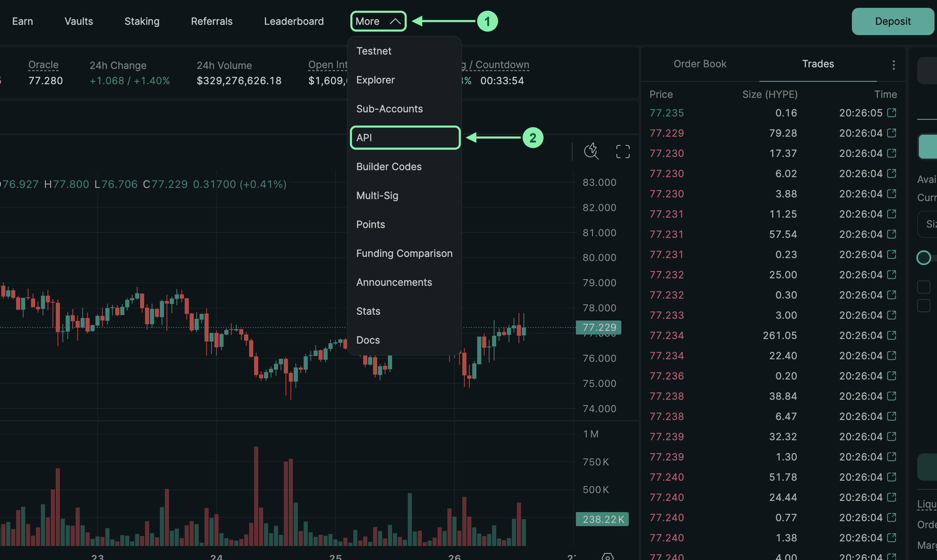
Task: Select API from More menu
Action: click(405, 138)
